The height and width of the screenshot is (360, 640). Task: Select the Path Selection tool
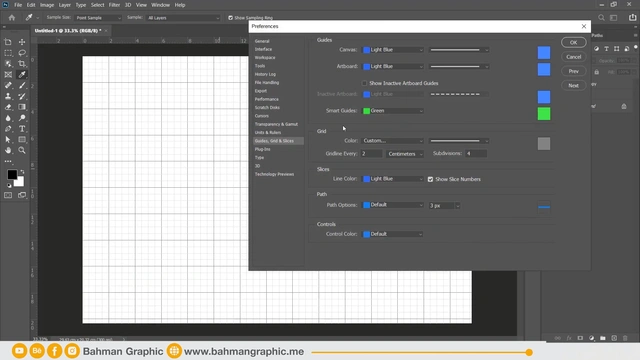[x=8, y=140]
